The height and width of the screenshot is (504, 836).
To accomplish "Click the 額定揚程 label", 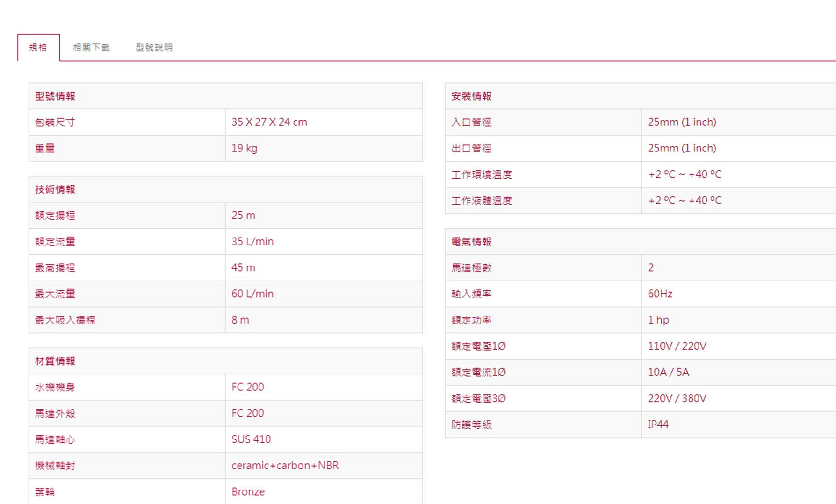I will 55,216.
